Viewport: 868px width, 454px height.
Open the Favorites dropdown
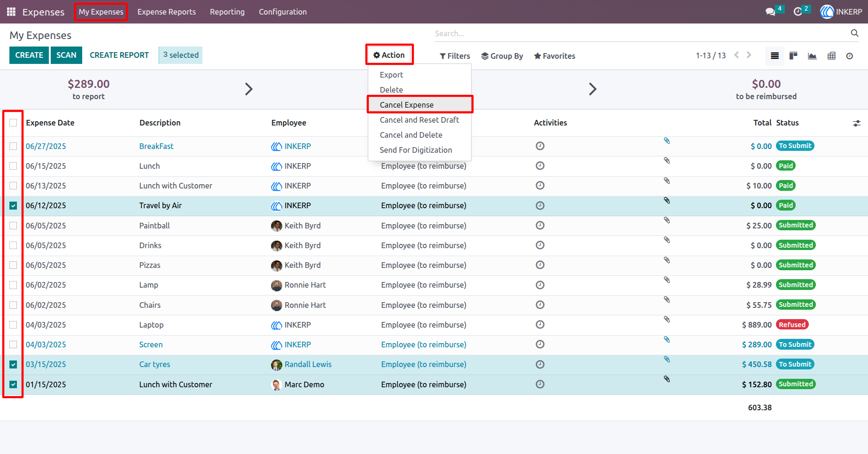[x=555, y=56]
